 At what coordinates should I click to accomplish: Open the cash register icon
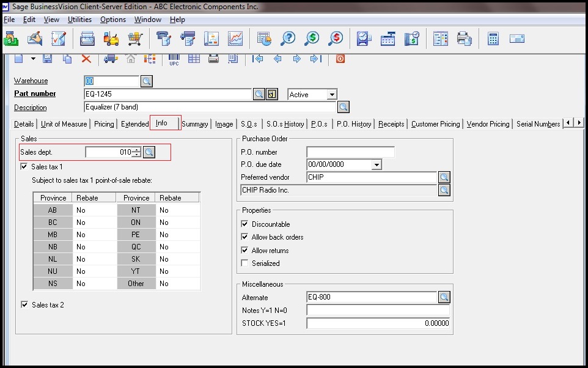pos(388,39)
